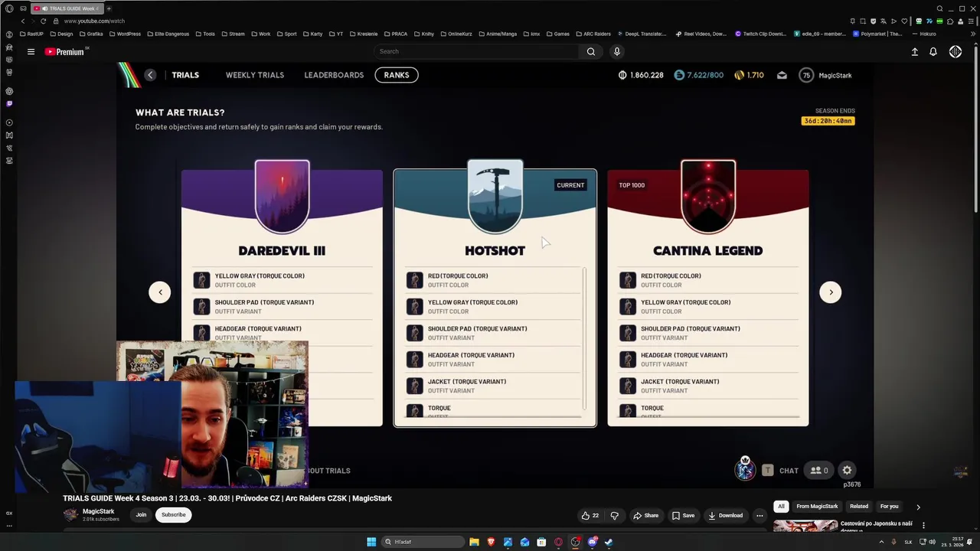Screen dimensions: 980x551
Task: Dislike the video with thumbs down
Action: point(614,515)
